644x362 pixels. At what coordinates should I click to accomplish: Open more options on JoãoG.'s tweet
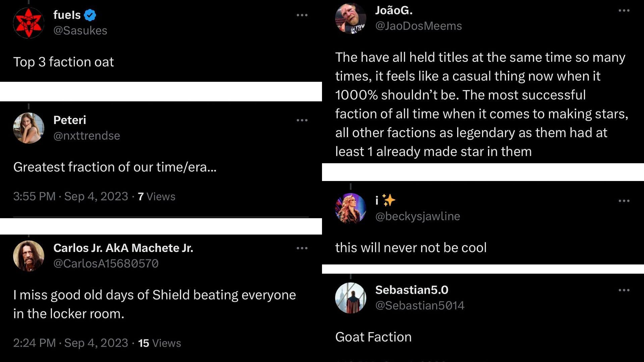(x=624, y=11)
